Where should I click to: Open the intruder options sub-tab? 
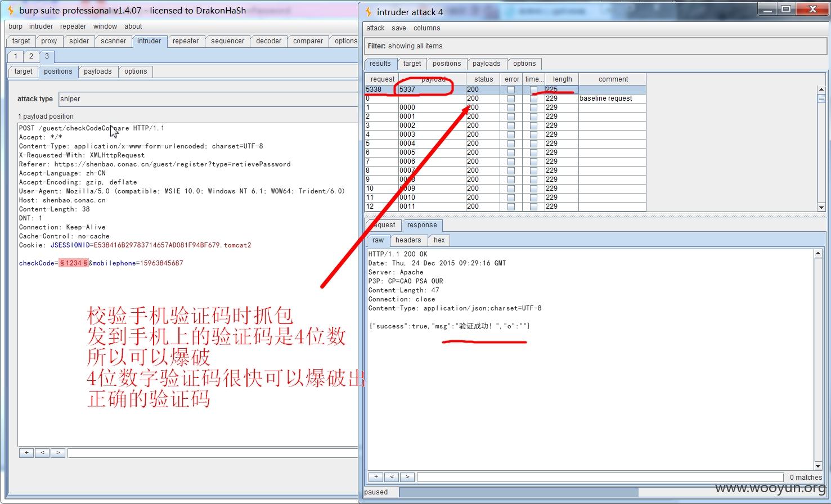(x=136, y=71)
